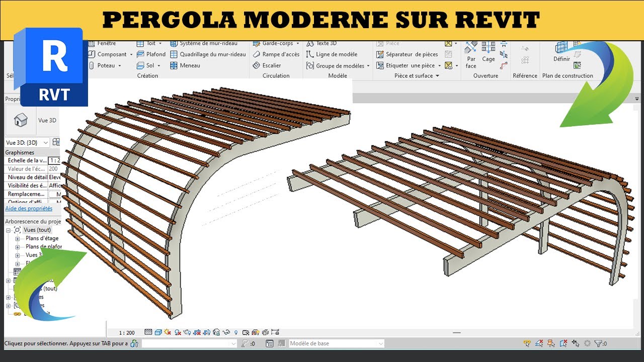Click the visual style cube icon
The image size is (644, 362).
[x=158, y=332]
